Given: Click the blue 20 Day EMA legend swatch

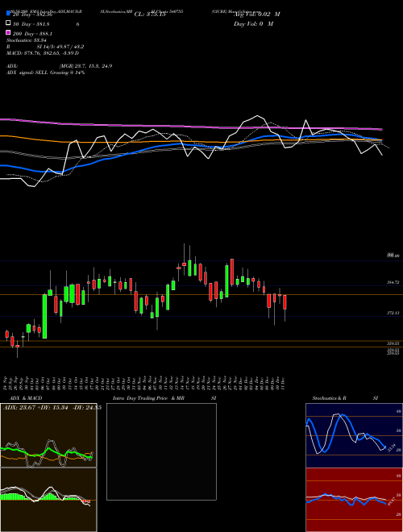Looking at the screenshot, I should click(x=9, y=13).
